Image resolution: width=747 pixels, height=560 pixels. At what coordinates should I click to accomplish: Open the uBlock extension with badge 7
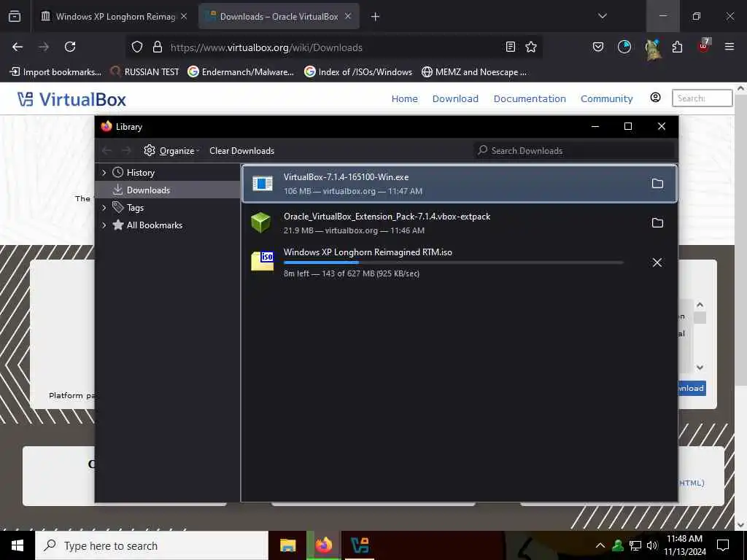coord(704,46)
